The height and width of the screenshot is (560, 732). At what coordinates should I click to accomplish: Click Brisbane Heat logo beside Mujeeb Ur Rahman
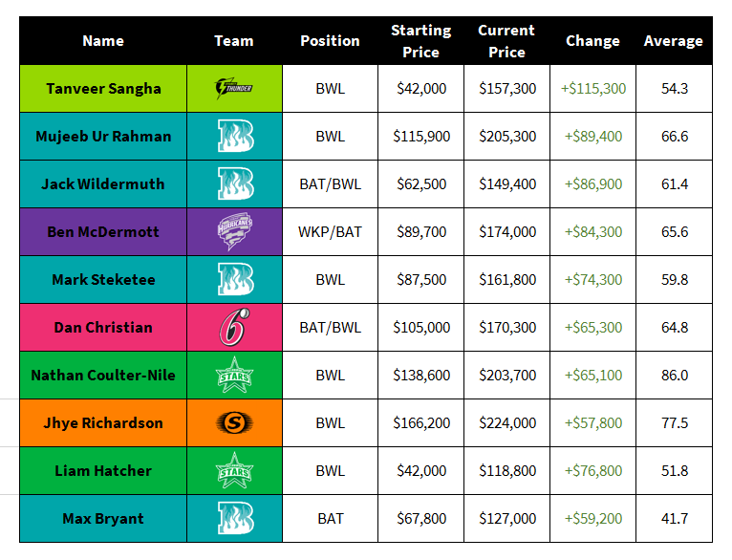click(x=235, y=136)
